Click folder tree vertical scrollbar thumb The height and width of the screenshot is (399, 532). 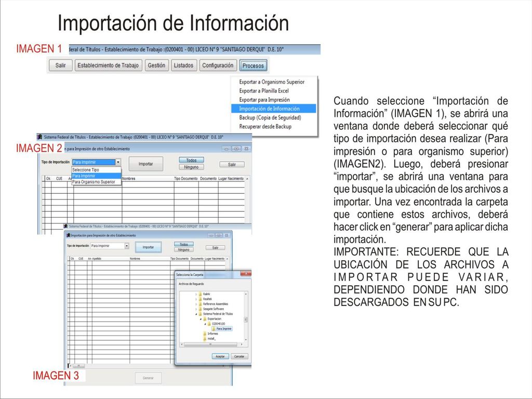coord(246,320)
